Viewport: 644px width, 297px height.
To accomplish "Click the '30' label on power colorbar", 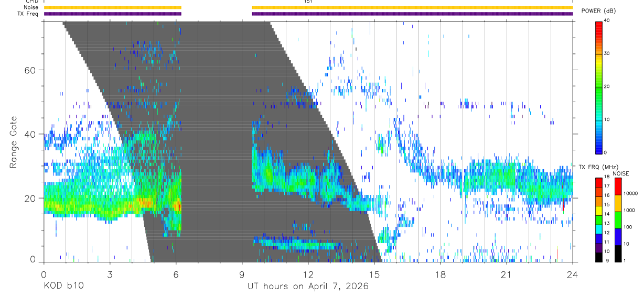I will (607, 54).
